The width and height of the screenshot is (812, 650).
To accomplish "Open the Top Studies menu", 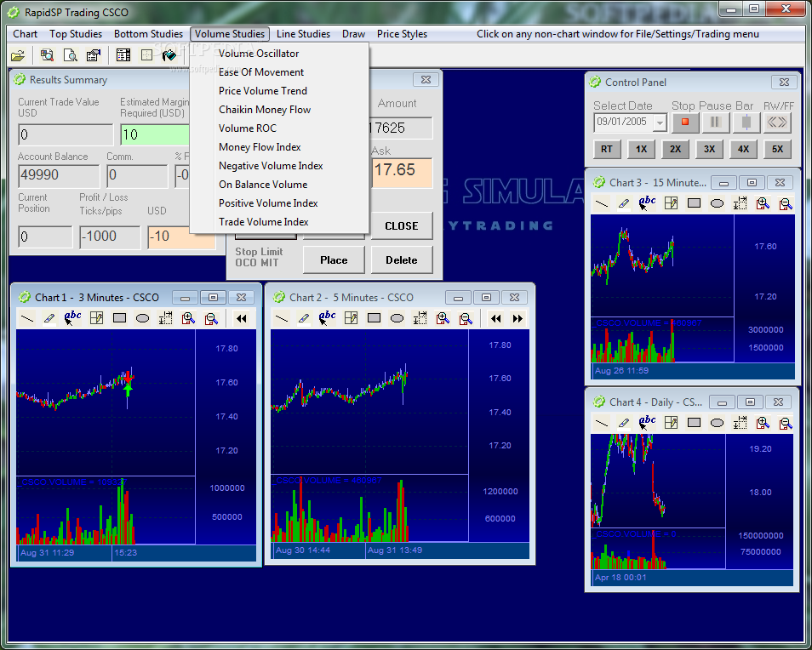I will pyautogui.click(x=76, y=34).
